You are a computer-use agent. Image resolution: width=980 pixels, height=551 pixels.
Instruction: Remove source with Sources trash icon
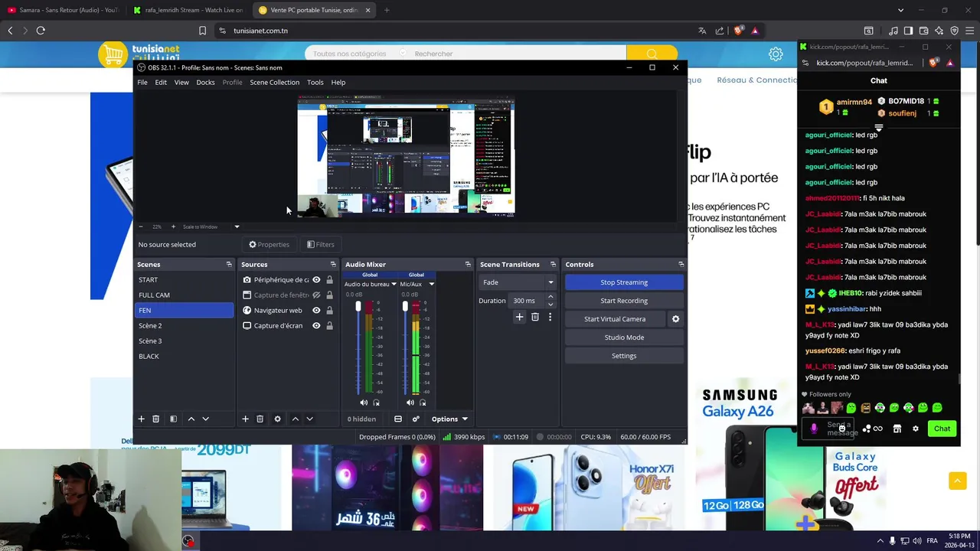[x=260, y=419]
